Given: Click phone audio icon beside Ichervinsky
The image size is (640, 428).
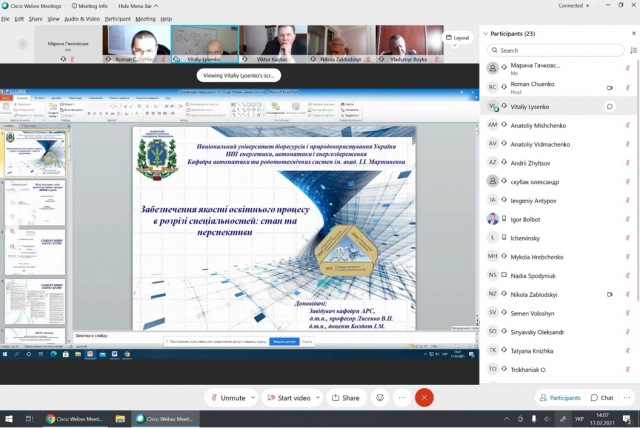Looking at the screenshot, I should point(504,238).
